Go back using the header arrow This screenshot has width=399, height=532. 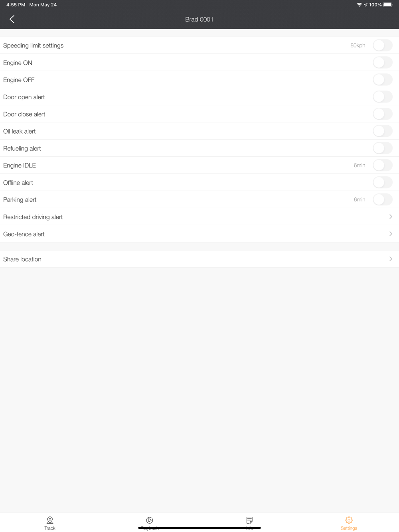point(12,19)
